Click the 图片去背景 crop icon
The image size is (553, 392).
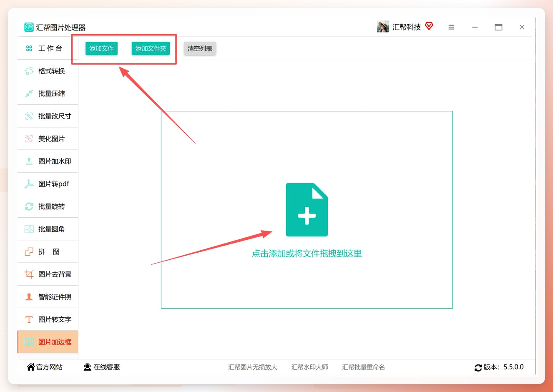tap(29, 274)
